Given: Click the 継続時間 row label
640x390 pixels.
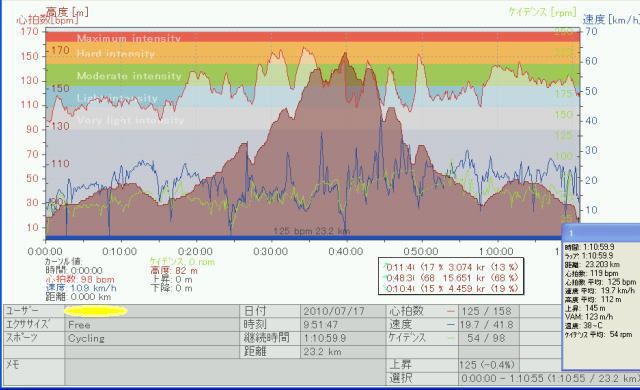Looking at the screenshot, I should (x=267, y=338).
